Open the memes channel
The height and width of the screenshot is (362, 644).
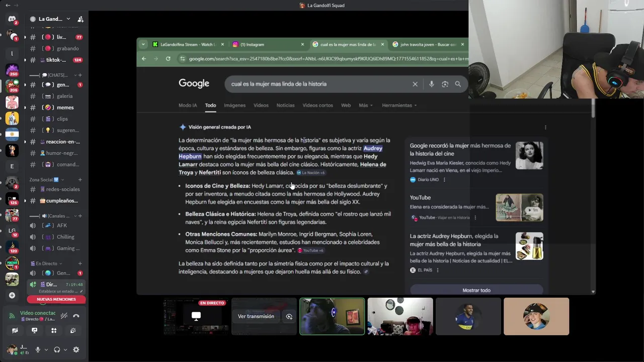tap(56, 108)
